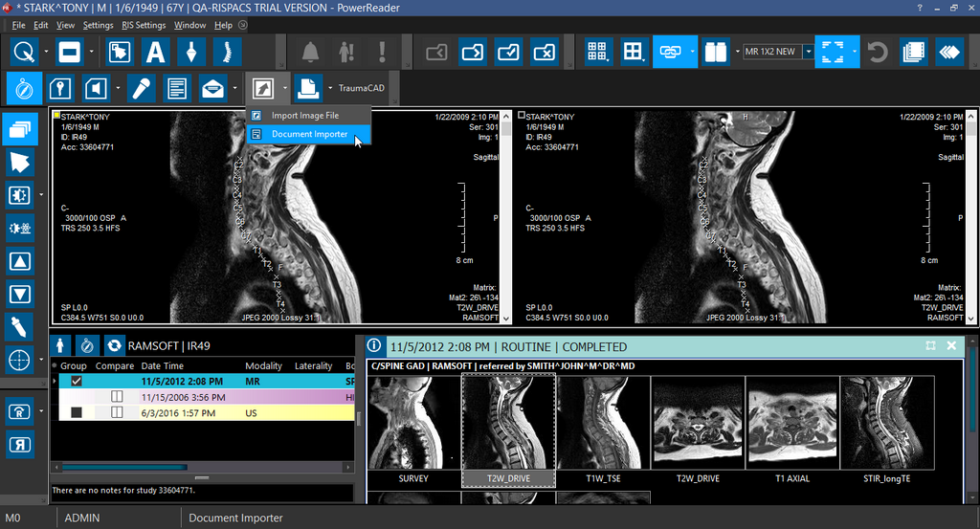Open the RIS Settings menu

click(144, 25)
